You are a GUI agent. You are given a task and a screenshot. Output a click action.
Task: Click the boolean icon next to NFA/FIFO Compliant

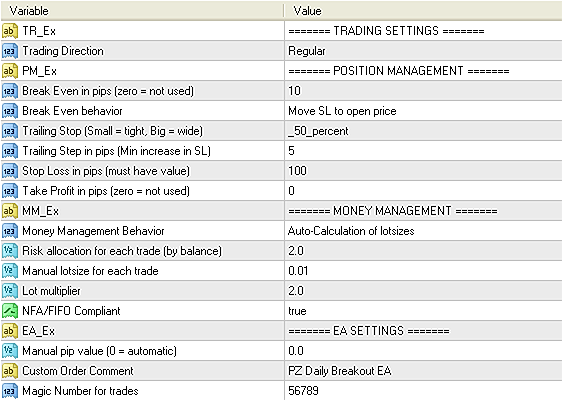(9, 311)
